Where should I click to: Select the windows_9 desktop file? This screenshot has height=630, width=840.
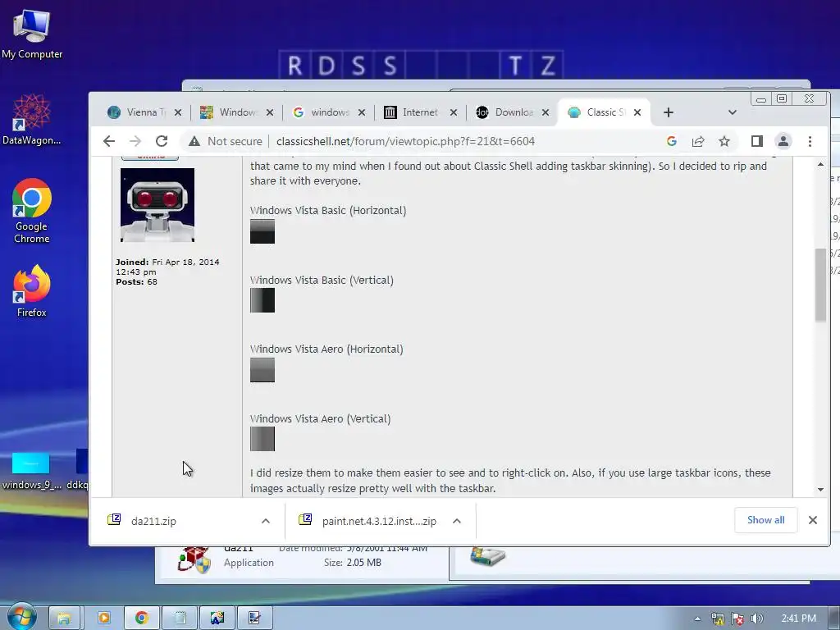32,471
